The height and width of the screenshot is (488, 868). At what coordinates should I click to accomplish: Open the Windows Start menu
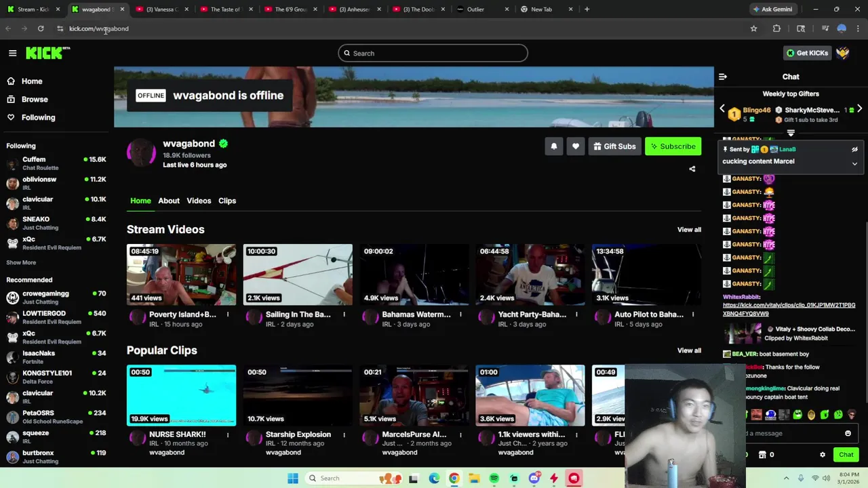pyautogui.click(x=292, y=479)
